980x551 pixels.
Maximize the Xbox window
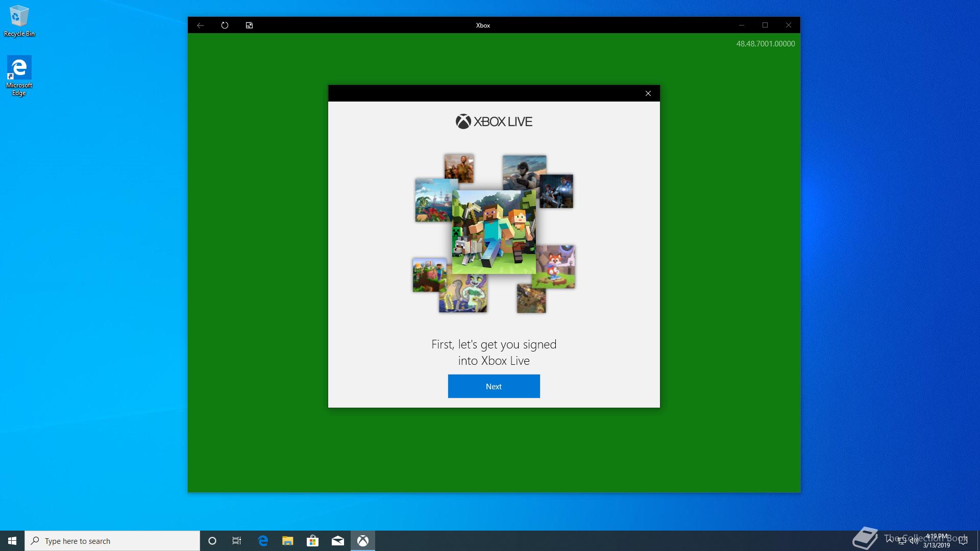coord(765,25)
